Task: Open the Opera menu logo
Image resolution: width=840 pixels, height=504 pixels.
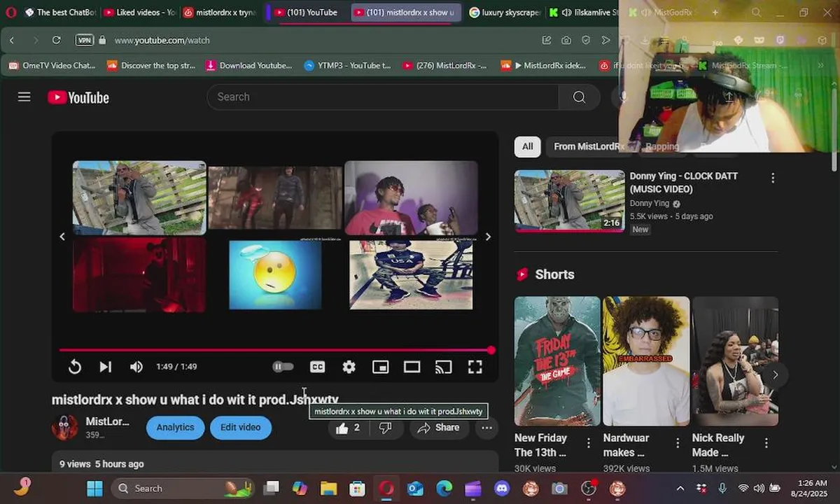Action: (x=10, y=13)
